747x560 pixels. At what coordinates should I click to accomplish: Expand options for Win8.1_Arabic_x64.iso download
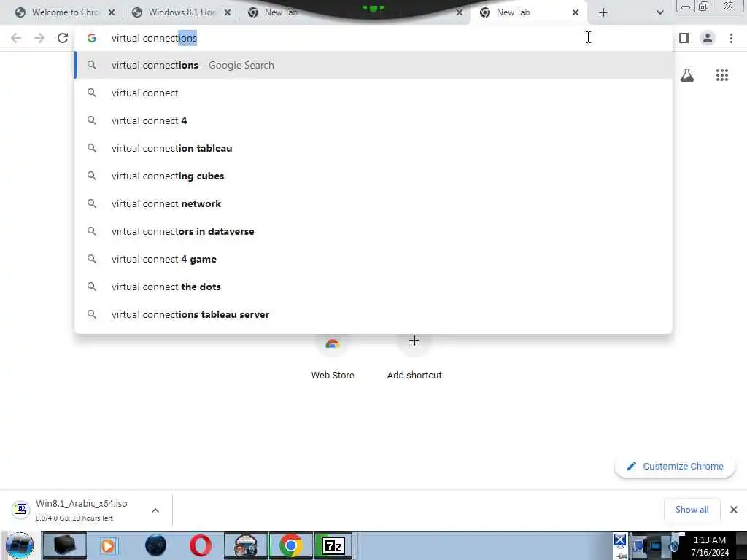[x=155, y=510]
